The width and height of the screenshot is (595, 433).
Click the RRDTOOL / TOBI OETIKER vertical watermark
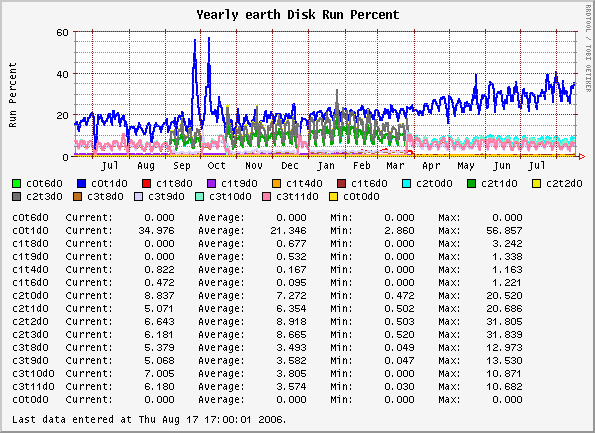coord(588,49)
